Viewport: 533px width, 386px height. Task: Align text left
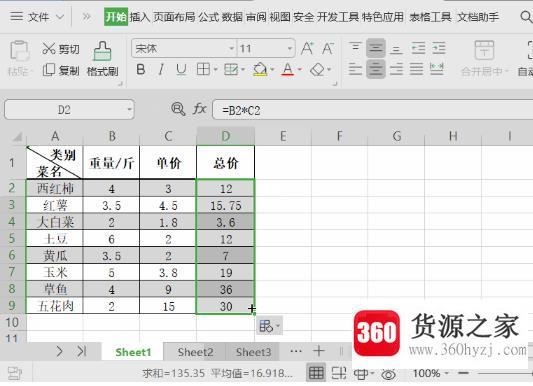point(355,69)
